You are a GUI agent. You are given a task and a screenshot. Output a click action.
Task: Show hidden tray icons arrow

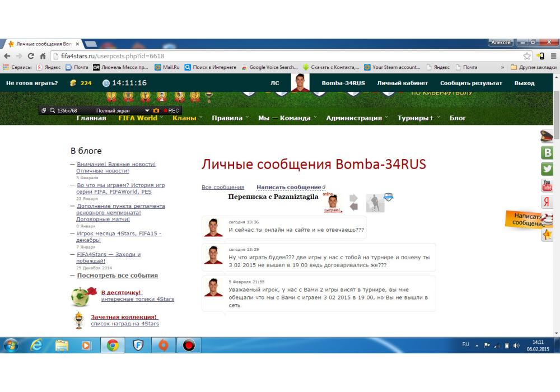point(477,346)
